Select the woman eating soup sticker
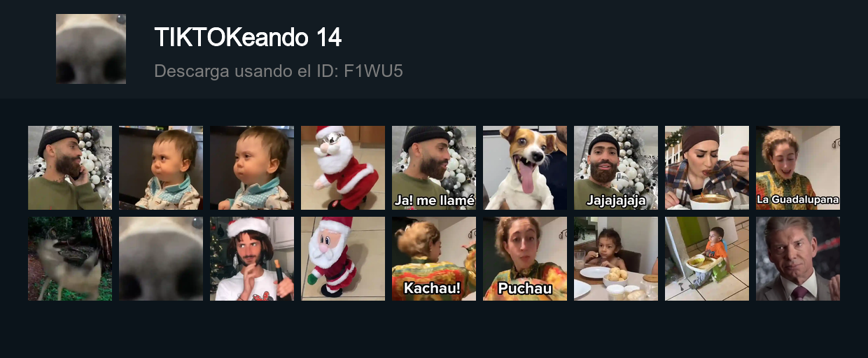 pos(707,168)
